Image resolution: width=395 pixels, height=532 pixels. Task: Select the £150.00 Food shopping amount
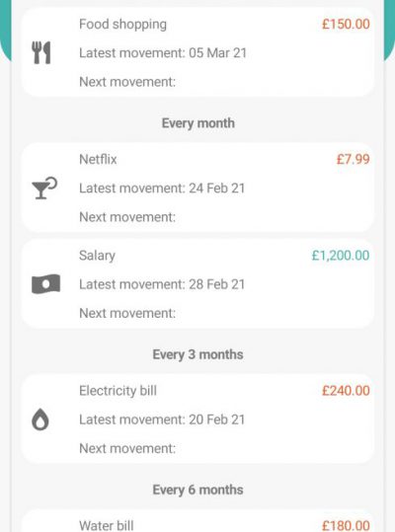346,24
